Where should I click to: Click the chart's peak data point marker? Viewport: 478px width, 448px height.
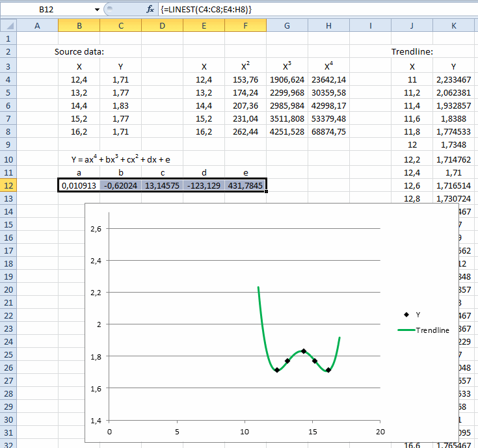303,351
